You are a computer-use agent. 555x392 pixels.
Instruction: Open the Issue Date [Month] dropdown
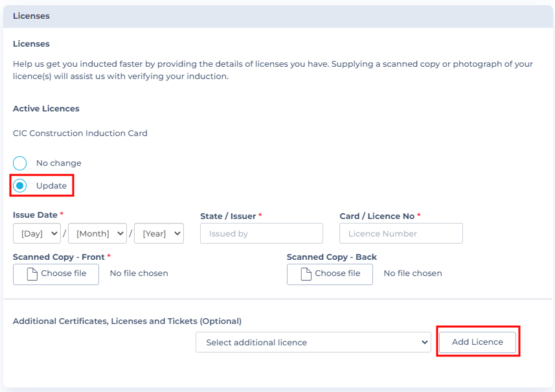click(x=97, y=233)
